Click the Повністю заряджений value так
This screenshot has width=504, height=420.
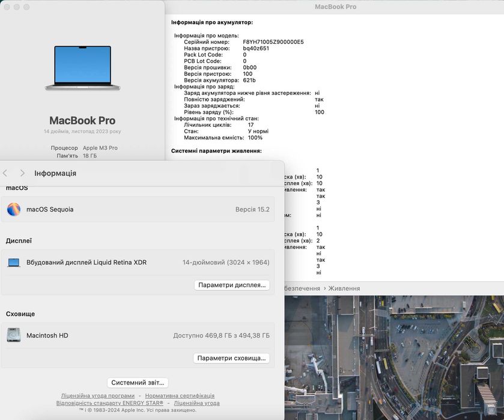[x=319, y=99]
